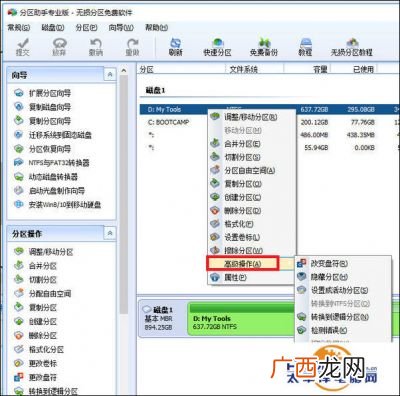The width and height of the screenshot is (400, 396).
Task: Select 调整/移动分区 in 分区操作 panel
Action: point(43,252)
